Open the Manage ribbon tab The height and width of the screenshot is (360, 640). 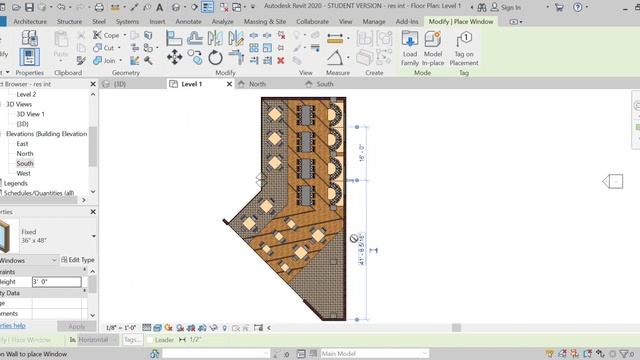pyautogui.click(x=373, y=22)
